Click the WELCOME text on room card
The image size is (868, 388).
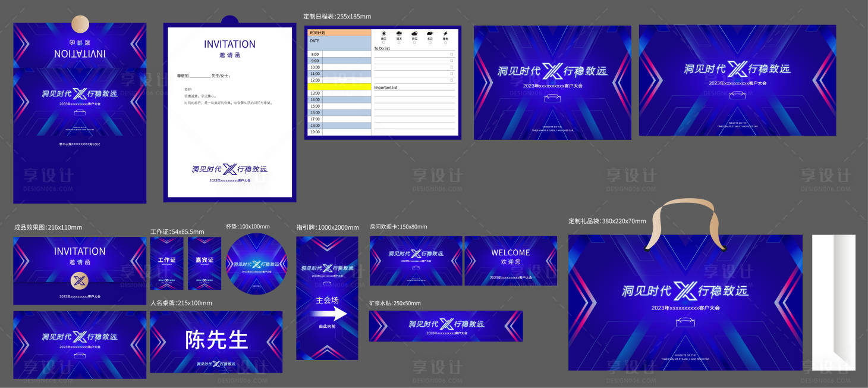point(510,253)
